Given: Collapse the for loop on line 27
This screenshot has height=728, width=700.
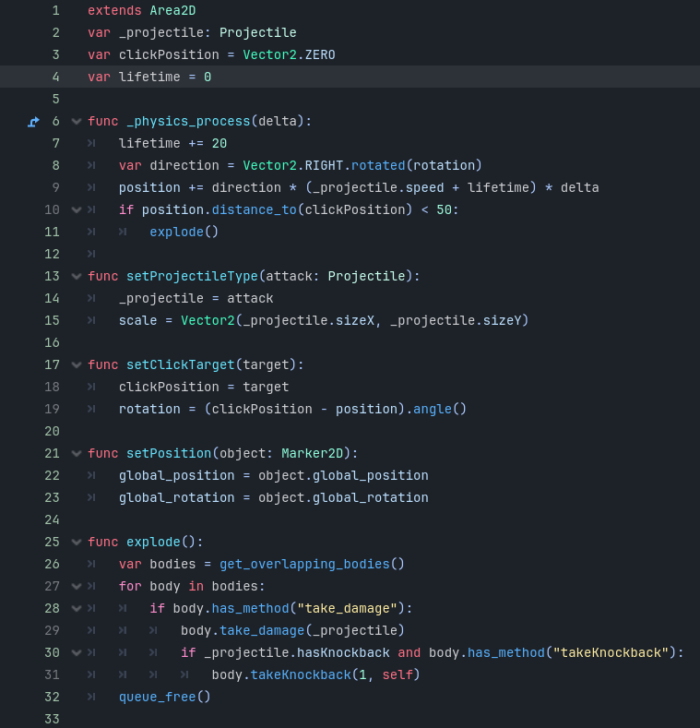Looking at the screenshot, I should (77, 587).
